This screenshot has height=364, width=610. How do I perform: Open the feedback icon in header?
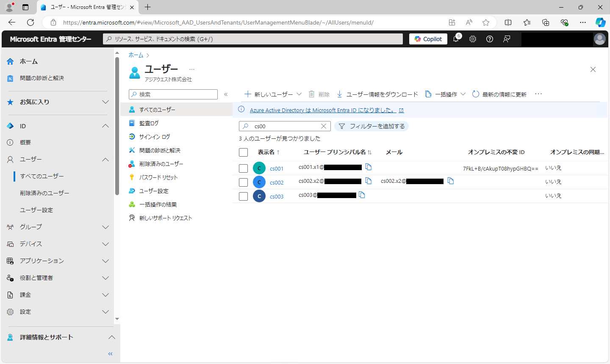(507, 39)
